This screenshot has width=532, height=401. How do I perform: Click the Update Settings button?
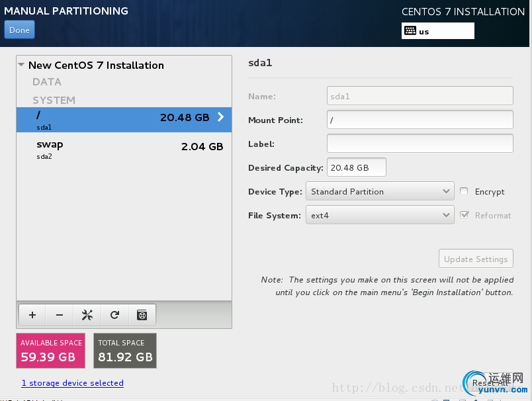click(x=476, y=259)
